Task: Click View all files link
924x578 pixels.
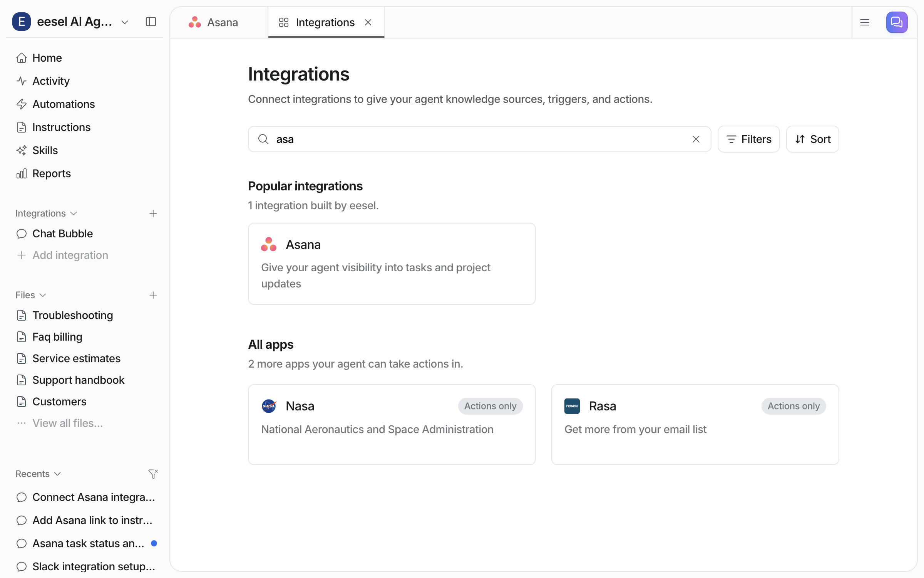Action: (x=85, y=423)
